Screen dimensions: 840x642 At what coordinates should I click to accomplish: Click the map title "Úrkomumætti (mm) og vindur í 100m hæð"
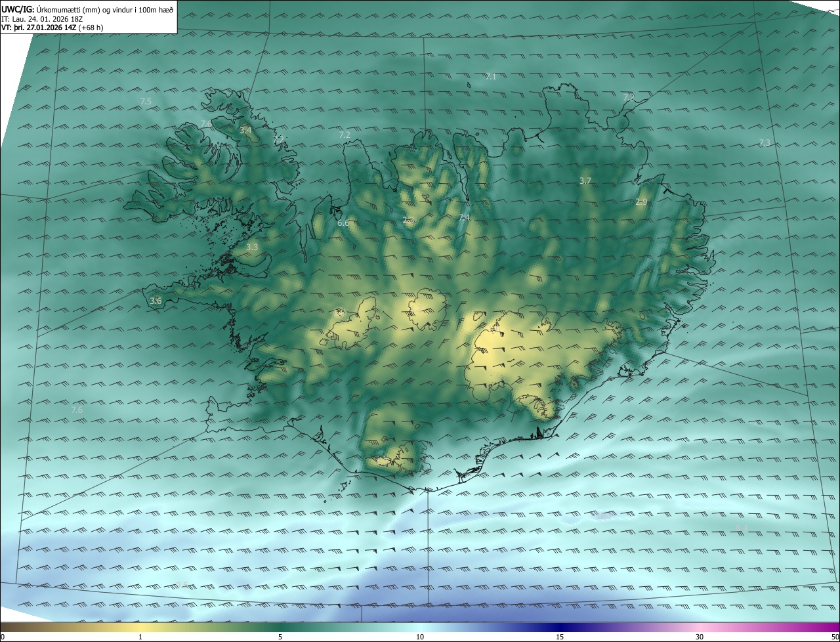pos(105,10)
